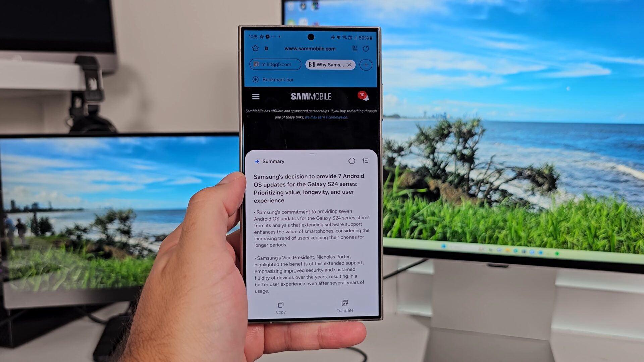Click the new tab plus button
644x362 pixels.
pos(365,65)
